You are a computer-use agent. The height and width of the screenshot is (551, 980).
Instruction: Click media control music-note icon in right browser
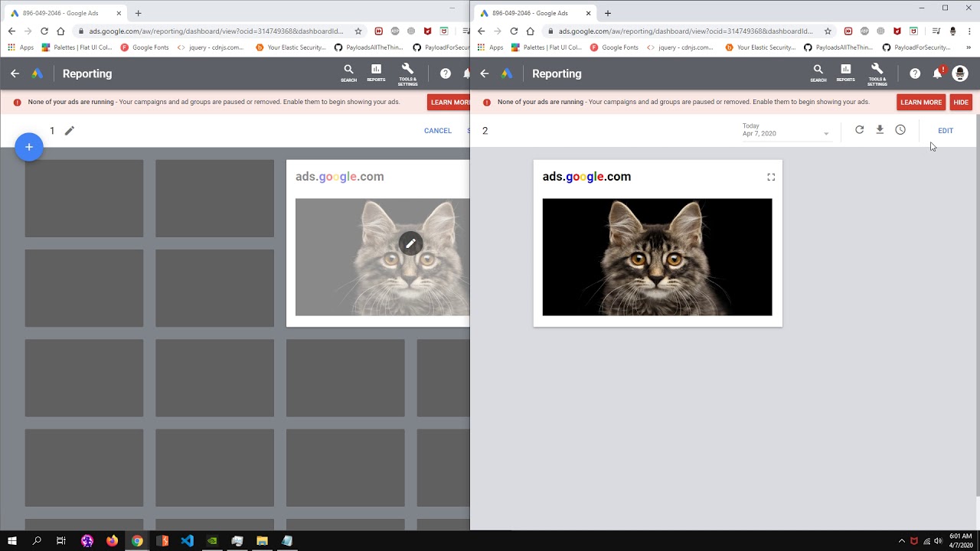point(937,31)
